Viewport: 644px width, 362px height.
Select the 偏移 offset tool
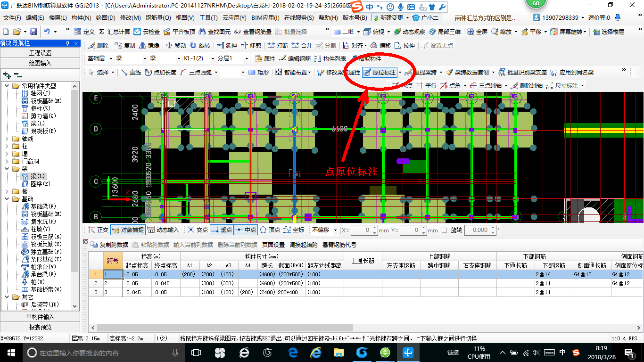(x=380, y=46)
